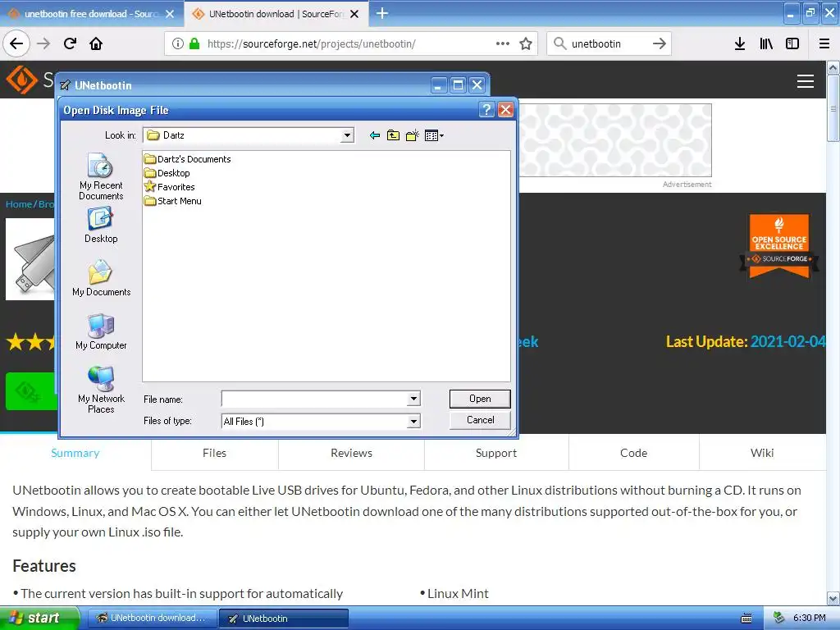Open the browser hamburger menu
840x630 pixels.
(x=824, y=43)
